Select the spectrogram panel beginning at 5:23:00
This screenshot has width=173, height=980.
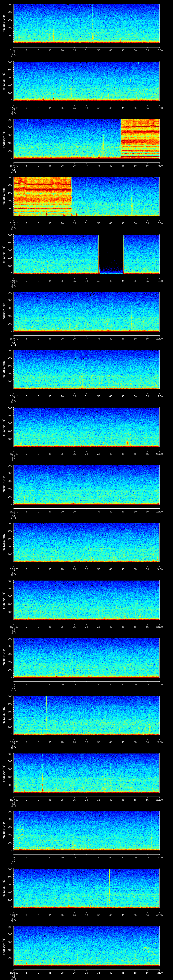coord(86,542)
